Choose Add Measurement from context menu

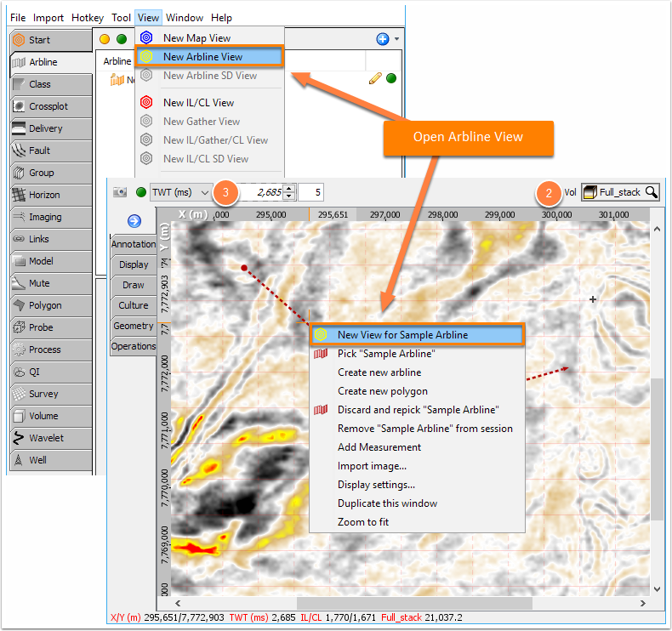point(417,447)
